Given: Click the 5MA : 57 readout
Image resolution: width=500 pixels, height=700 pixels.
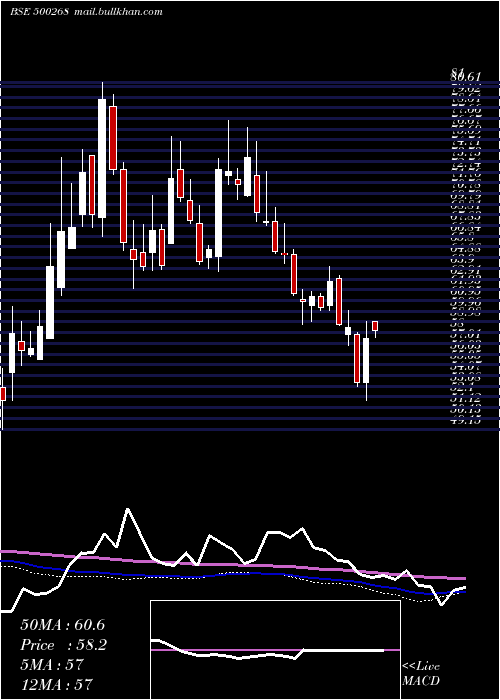Looking at the screenshot, I should click(52, 665).
